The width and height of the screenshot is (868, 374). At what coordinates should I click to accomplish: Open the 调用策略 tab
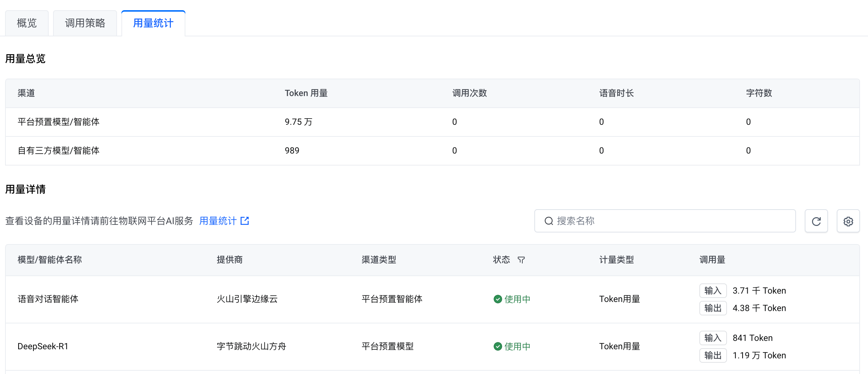tap(85, 23)
